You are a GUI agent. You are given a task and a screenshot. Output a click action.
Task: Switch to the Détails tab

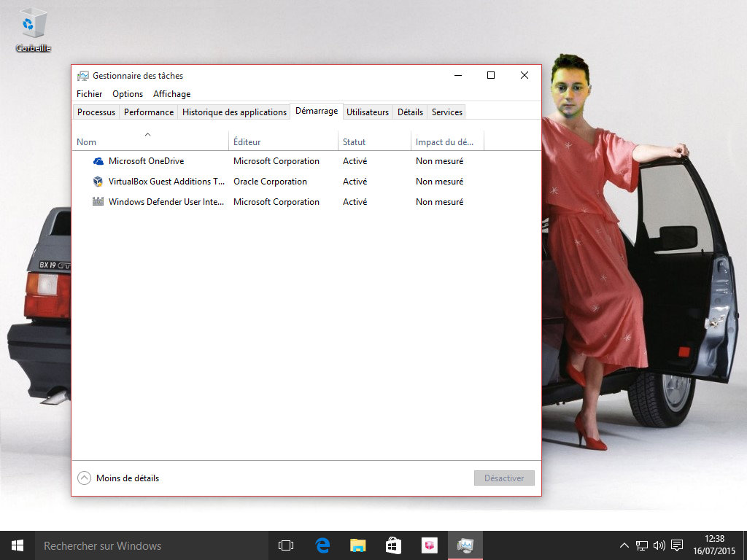click(410, 112)
